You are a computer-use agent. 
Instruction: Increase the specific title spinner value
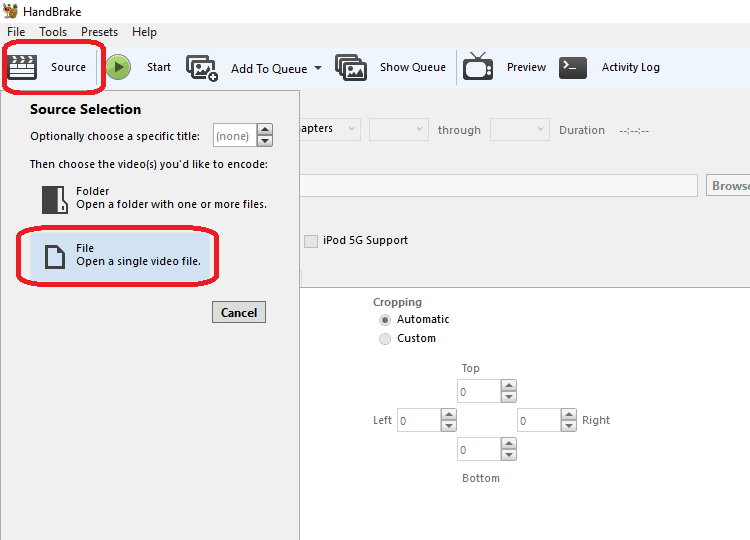265,130
